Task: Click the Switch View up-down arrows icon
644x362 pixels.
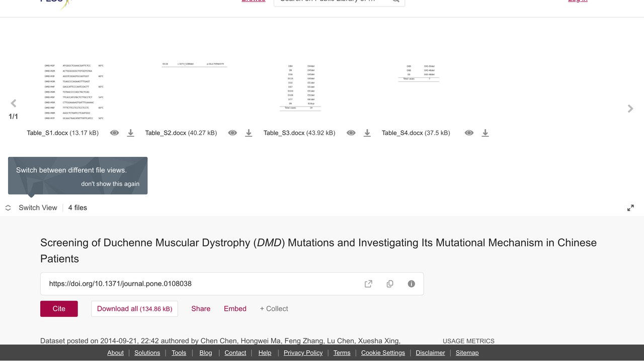Action: click(x=8, y=208)
